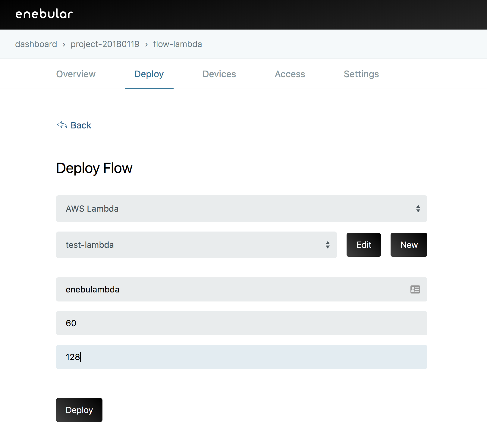Click the back arrow icon beside Back
Viewport: 487px width, 448px height.
tap(62, 125)
